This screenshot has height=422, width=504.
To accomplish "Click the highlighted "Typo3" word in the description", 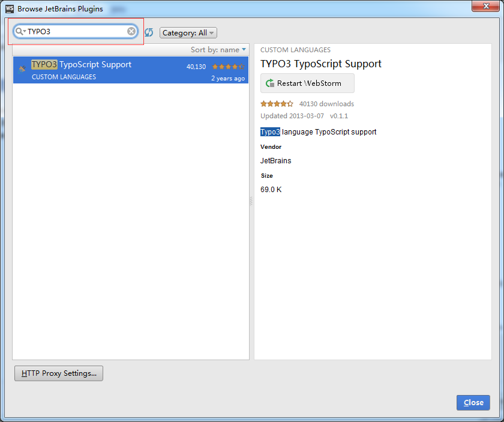I will [271, 132].
